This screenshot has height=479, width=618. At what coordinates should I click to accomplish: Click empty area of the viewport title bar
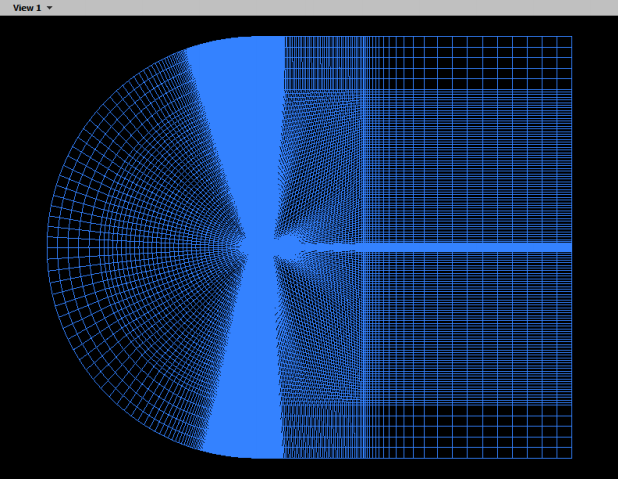pos(330,8)
